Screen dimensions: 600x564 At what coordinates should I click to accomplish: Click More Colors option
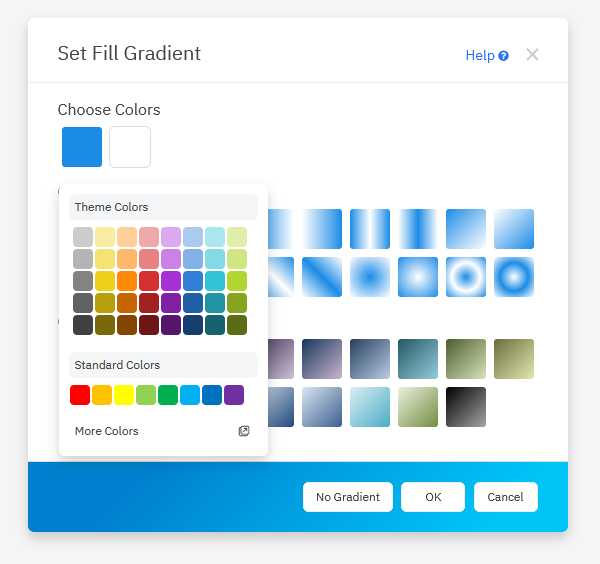[x=107, y=431]
